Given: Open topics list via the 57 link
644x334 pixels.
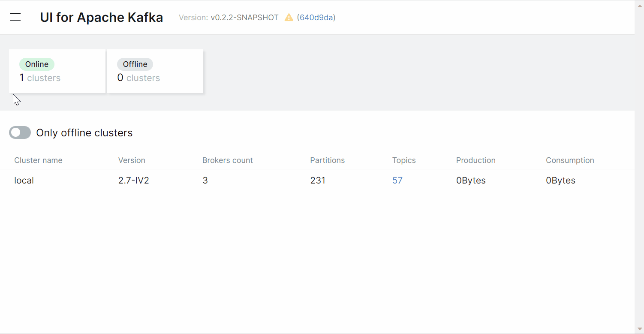Looking at the screenshot, I should [397, 180].
